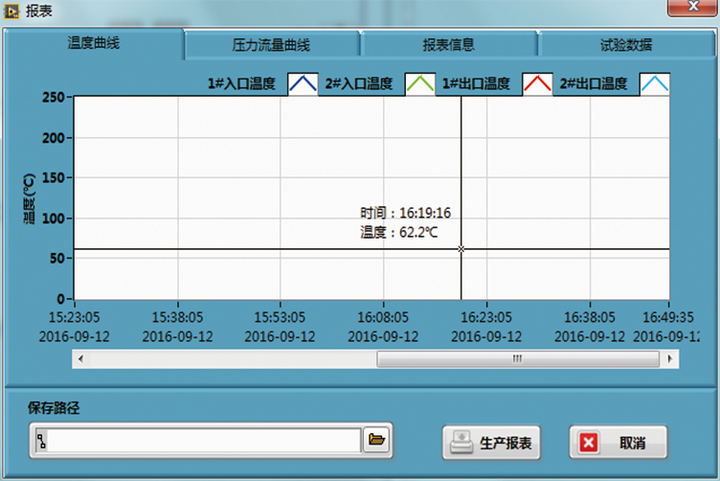Click the 15:38:05 x-axis time label
720x481 pixels.
click(177, 317)
